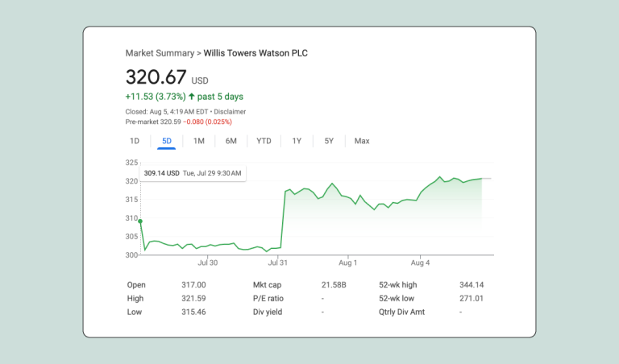Select the 5D time range tab
The width and height of the screenshot is (619, 364).
coord(167,141)
